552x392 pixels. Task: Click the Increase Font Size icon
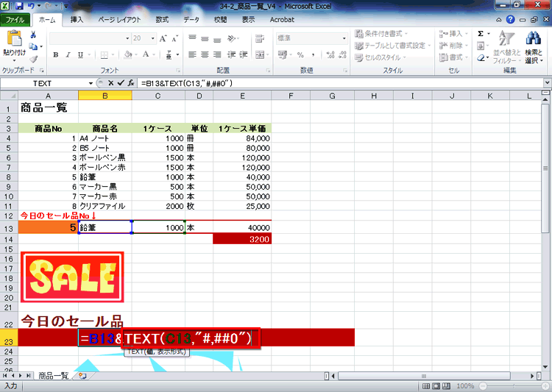coord(163,38)
